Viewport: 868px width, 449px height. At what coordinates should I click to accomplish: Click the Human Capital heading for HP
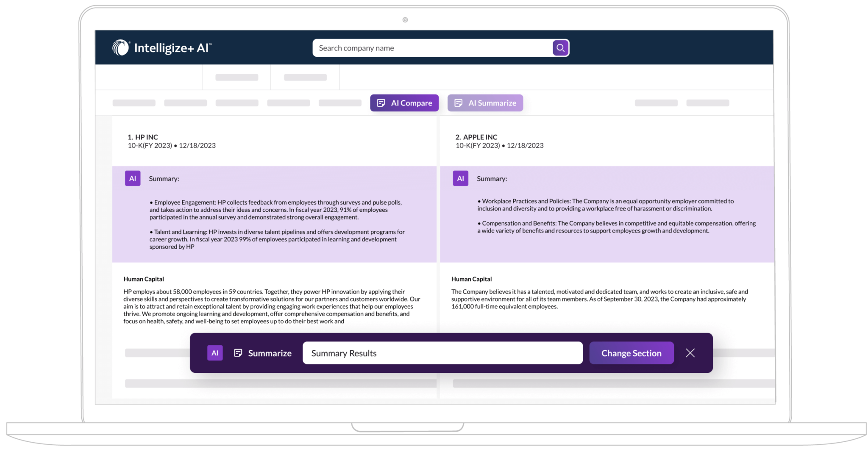click(143, 279)
